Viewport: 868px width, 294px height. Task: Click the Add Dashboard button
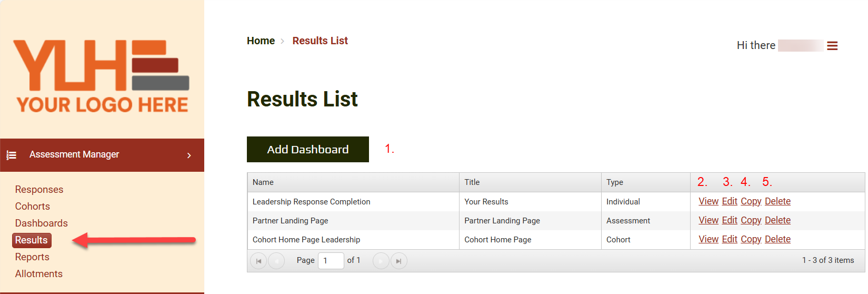click(x=308, y=149)
